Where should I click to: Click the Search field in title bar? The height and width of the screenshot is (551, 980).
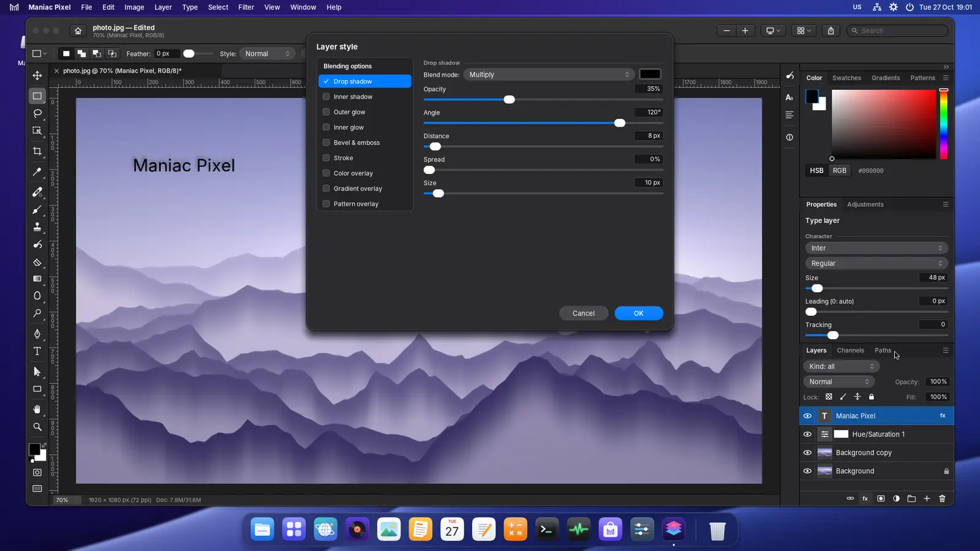click(x=897, y=31)
